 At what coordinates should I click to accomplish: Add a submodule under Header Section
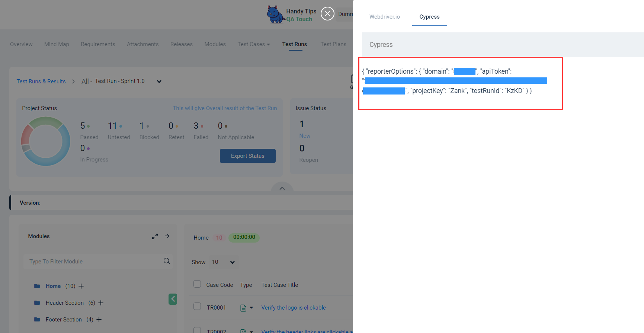100,303
